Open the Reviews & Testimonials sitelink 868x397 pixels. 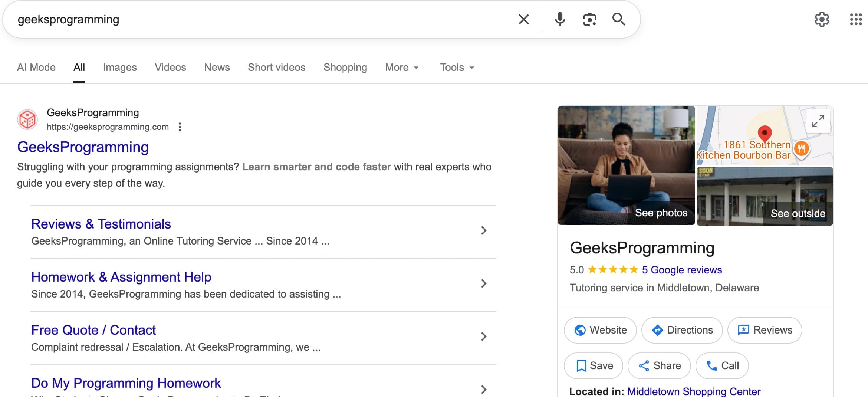[101, 224]
